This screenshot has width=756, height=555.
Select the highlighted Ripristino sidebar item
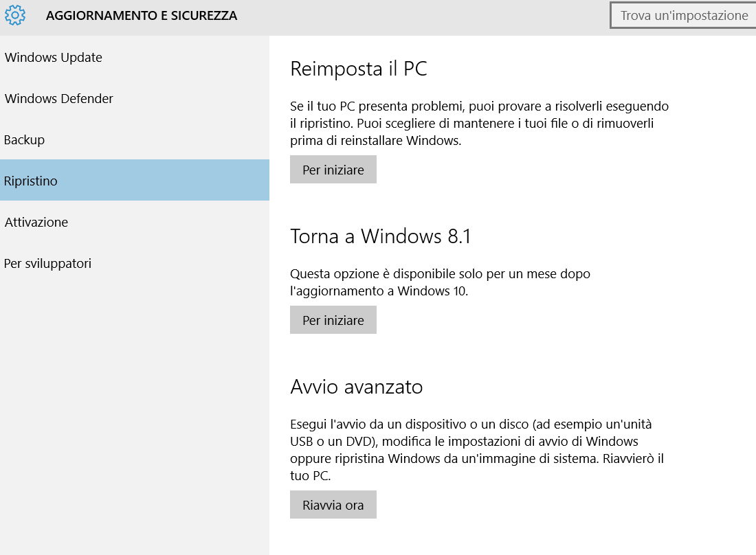31,181
